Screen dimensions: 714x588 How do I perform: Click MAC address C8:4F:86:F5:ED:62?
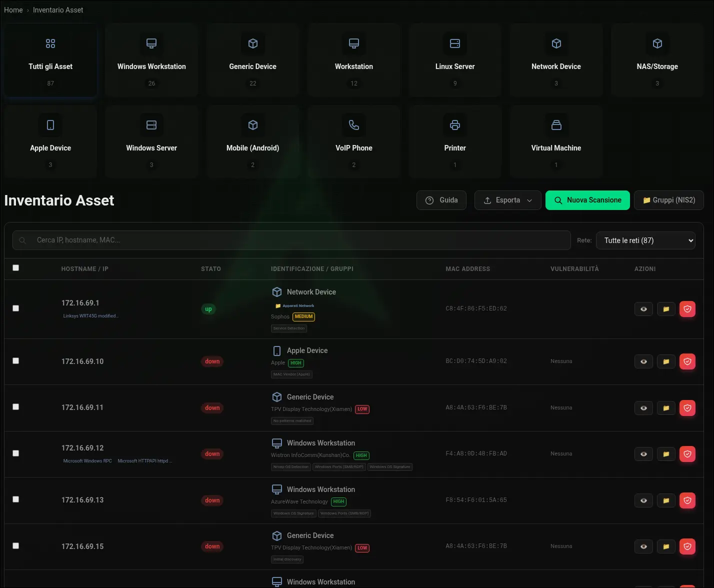(x=476, y=308)
